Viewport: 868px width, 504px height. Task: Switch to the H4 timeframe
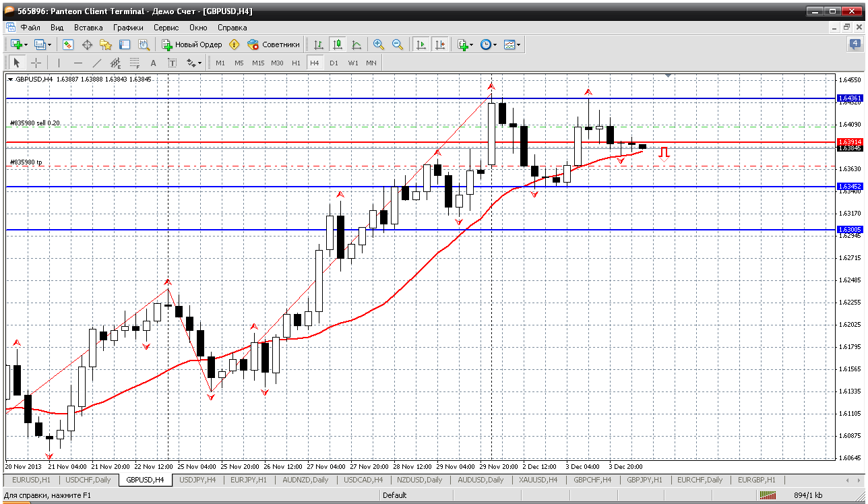(314, 63)
